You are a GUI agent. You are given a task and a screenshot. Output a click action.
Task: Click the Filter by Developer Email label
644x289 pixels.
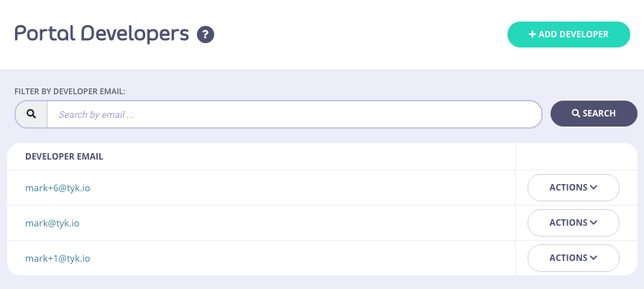click(x=70, y=91)
